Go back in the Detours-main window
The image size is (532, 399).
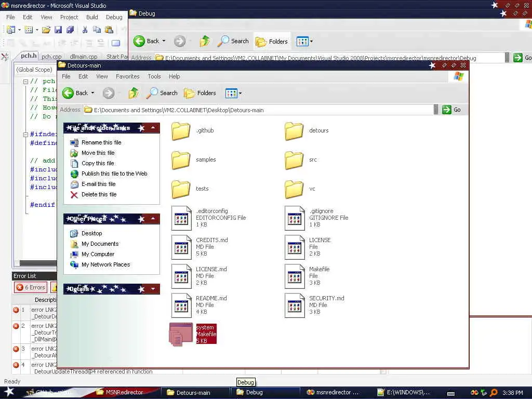tap(75, 93)
